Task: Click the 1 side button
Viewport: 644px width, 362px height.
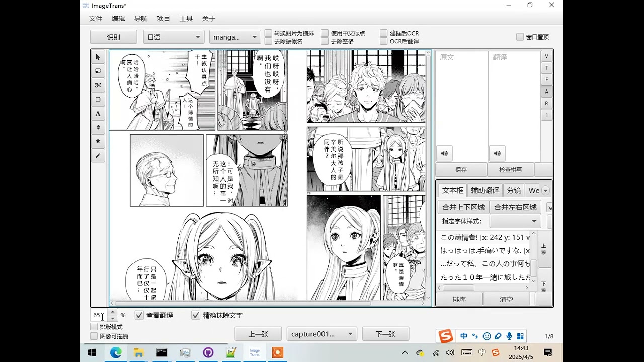Action: [x=546, y=115]
